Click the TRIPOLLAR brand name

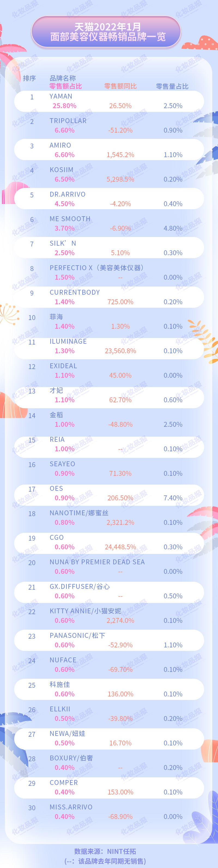[x=68, y=121]
